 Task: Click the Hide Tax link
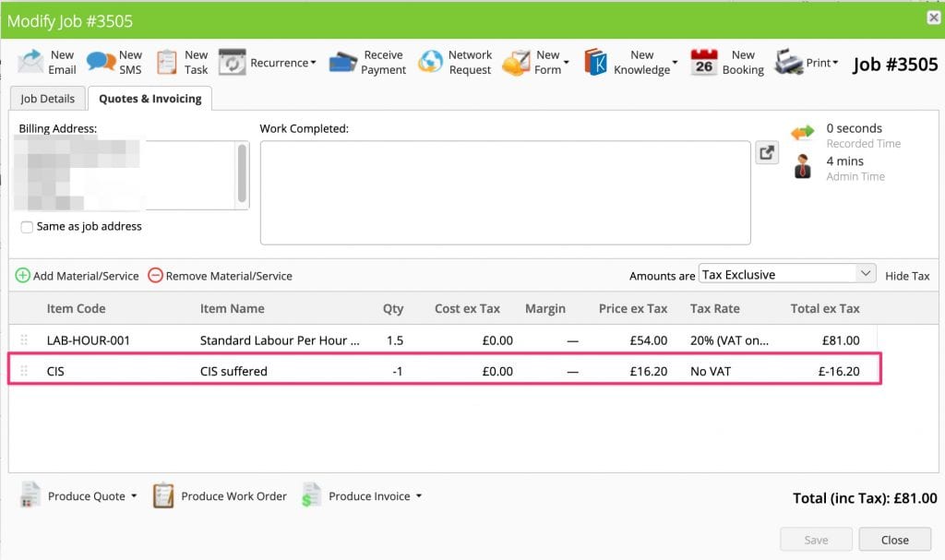coord(907,276)
